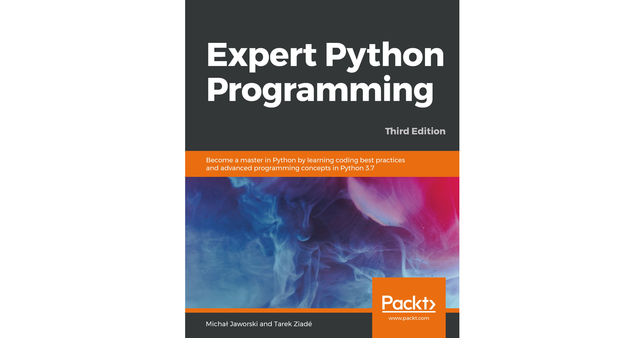Click the black margin left of cover
644x338 pixels.
tap(91, 169)
